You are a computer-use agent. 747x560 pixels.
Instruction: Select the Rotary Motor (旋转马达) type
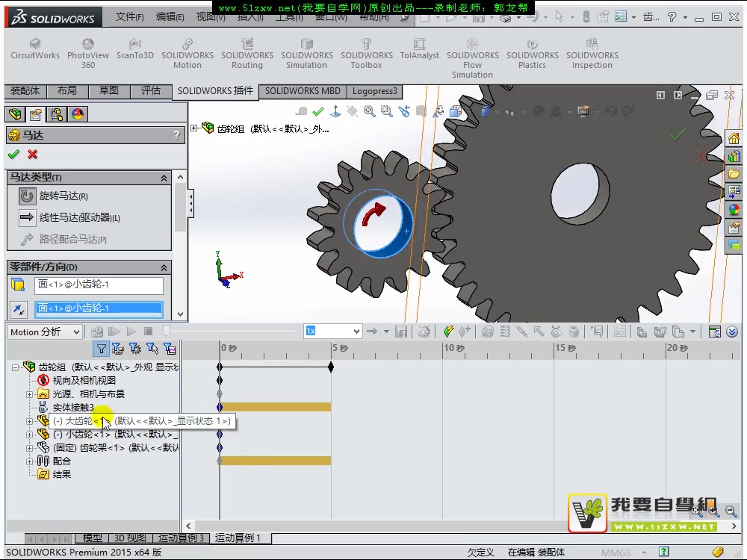point(28,196)
